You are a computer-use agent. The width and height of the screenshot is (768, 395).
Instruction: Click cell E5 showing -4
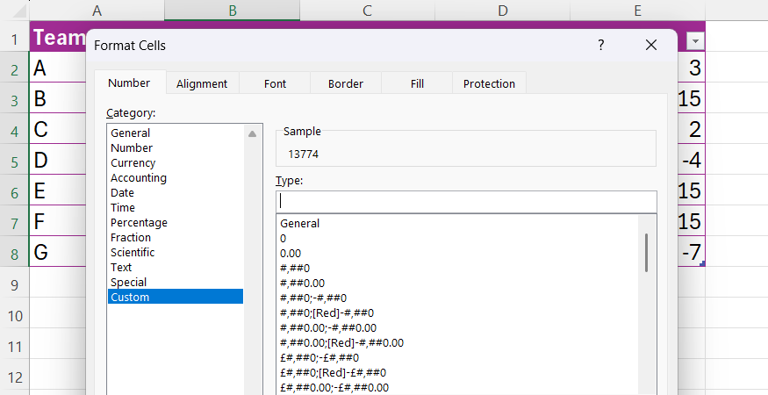tap(692, 160)
